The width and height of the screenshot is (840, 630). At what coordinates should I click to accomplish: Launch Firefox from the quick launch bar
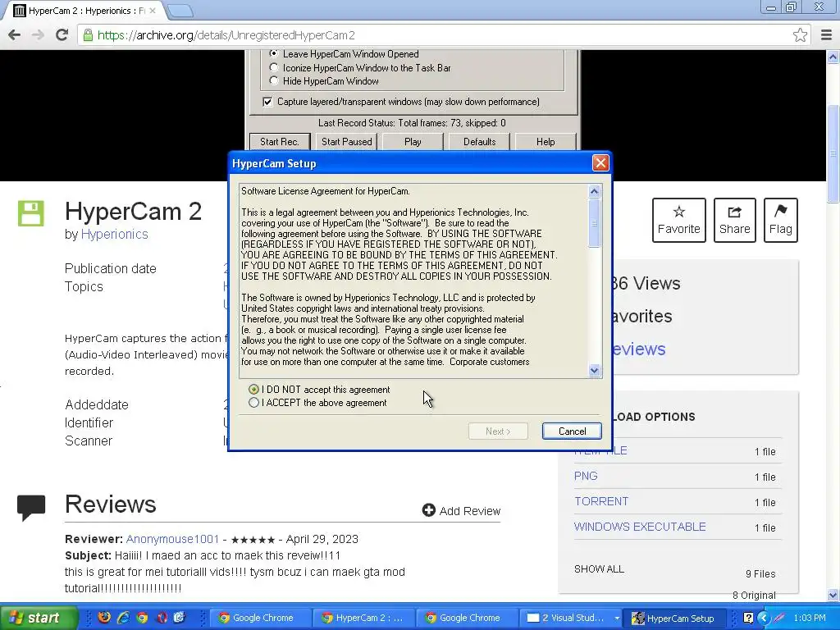tap(104, 618)
